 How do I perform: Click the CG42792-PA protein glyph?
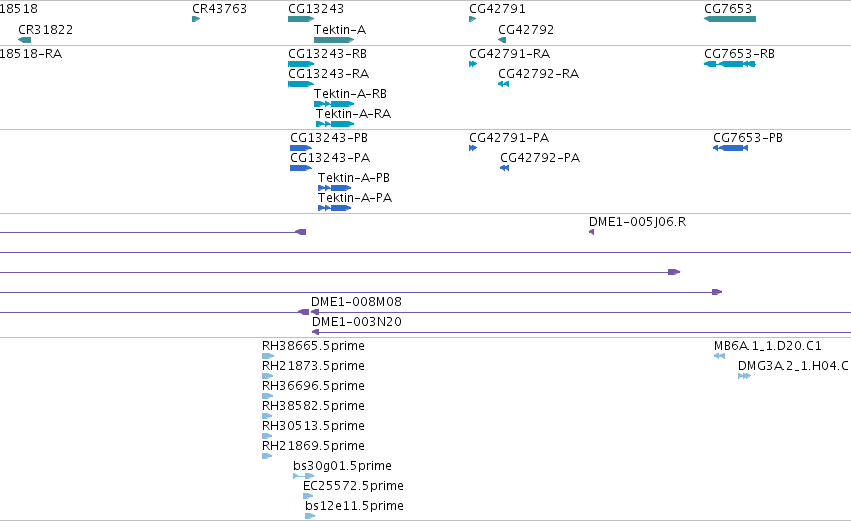pos(504,168)
